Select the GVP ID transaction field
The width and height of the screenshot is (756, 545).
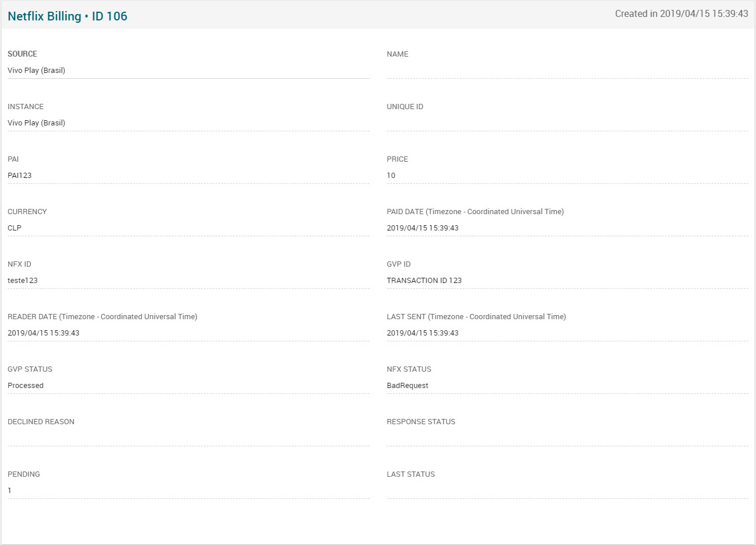[x=567, y=281]
